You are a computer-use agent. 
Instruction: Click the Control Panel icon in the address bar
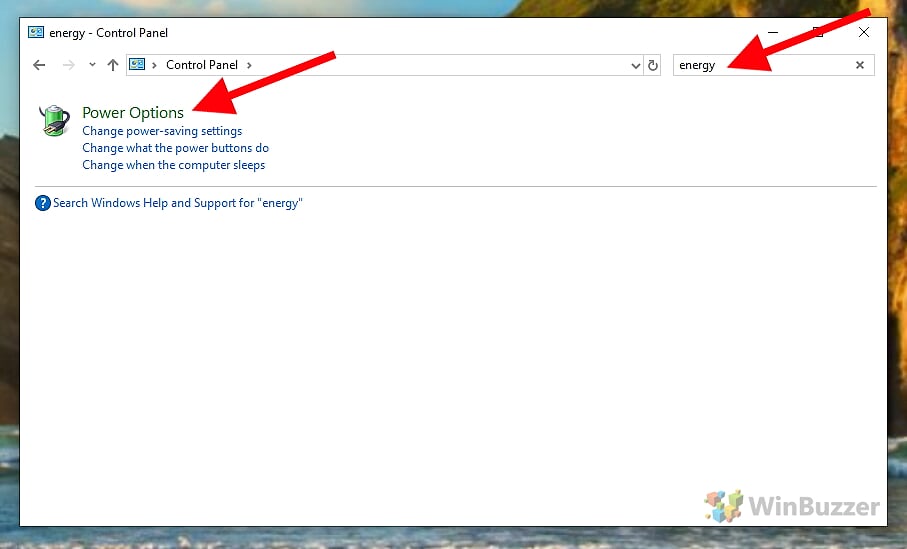click(x=137, y=64)
